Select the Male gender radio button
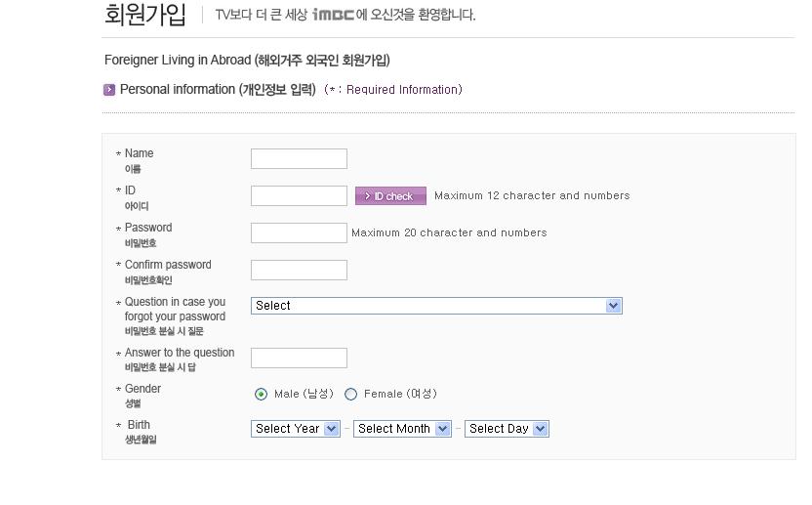812x505 pixels. pyautogui.click(x=261, y=394)
